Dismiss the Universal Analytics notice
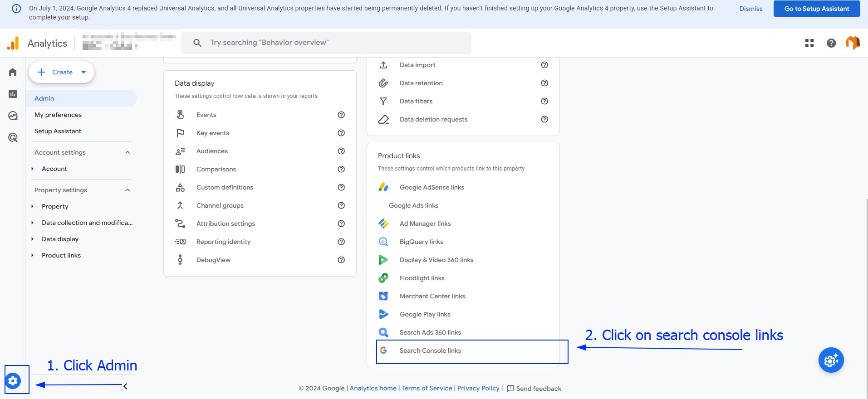The image size is (868, 399). point(751,9)
